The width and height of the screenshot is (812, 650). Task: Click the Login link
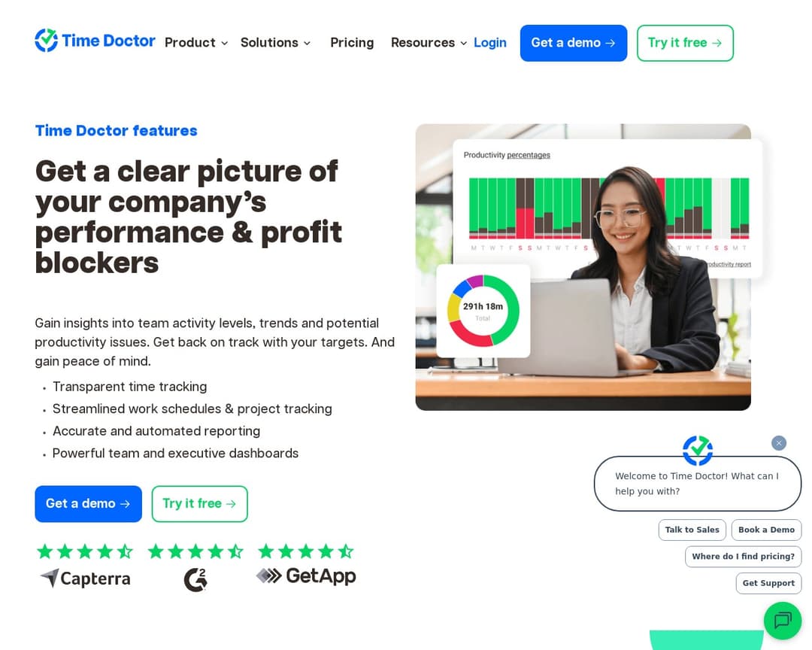(490, 42)
